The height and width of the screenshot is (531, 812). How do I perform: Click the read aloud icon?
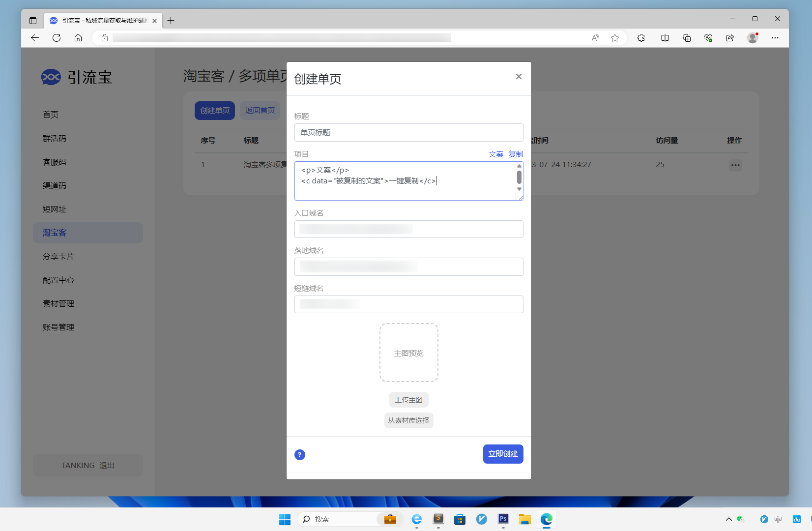click(595, 38)
